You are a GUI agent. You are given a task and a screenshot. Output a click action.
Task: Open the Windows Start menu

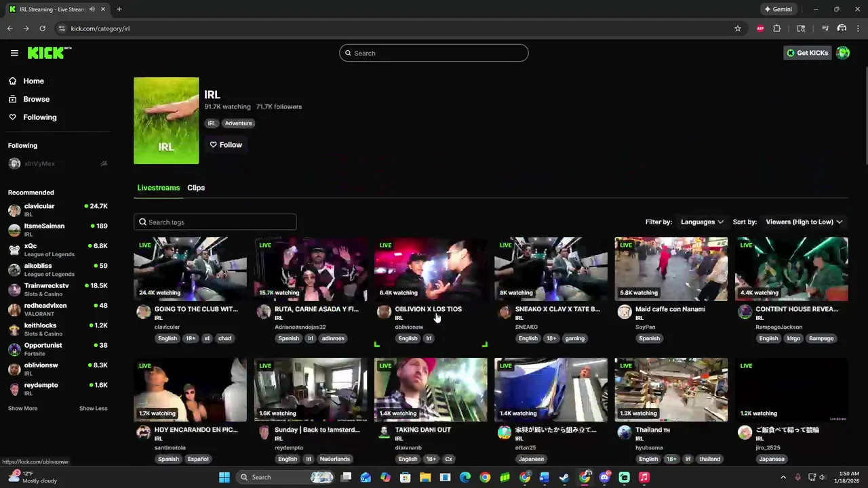point(224,477)
